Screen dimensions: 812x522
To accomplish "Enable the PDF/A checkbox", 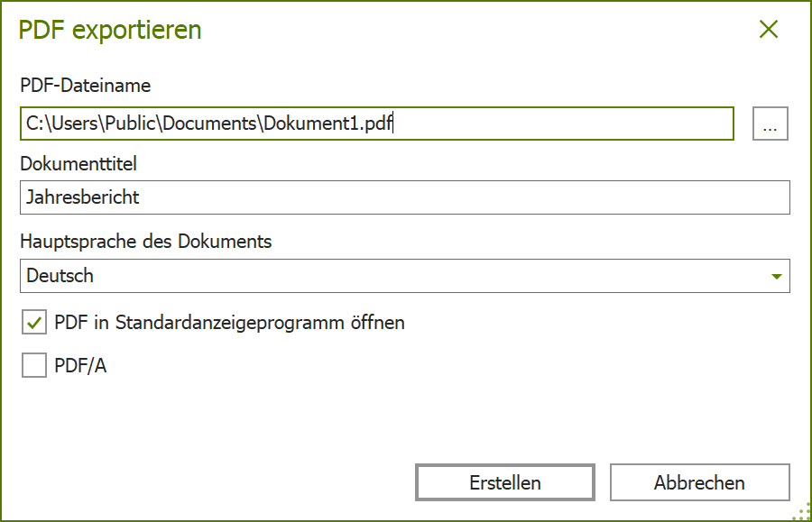I will 34,365.
